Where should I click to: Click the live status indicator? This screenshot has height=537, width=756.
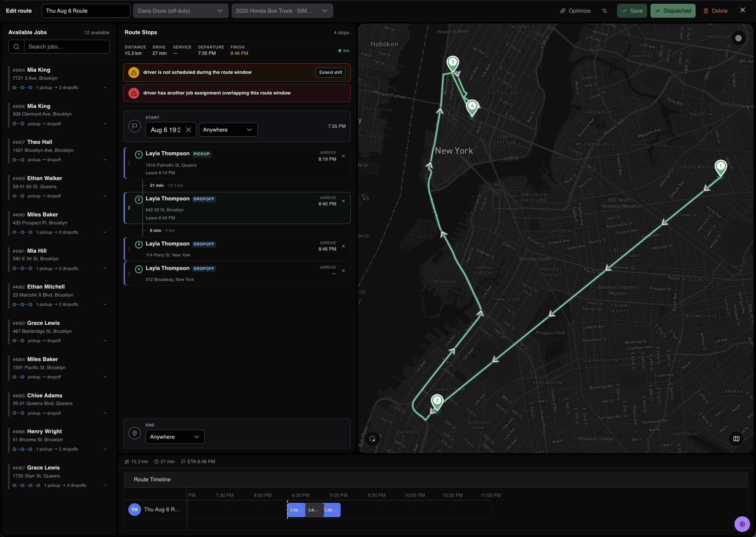point(344,51)
